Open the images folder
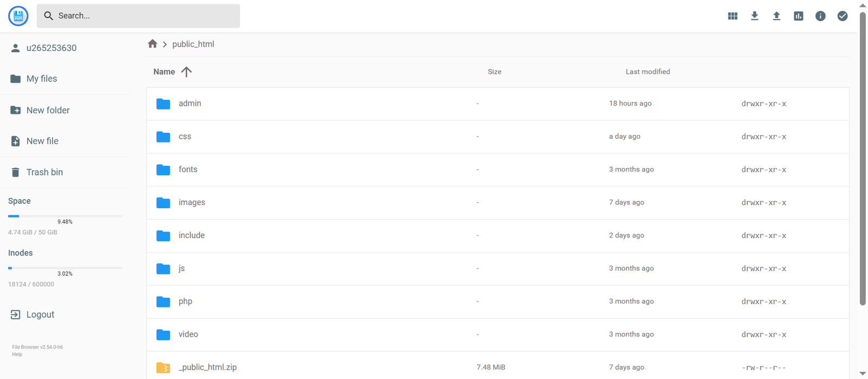 (x=192, y=202)
